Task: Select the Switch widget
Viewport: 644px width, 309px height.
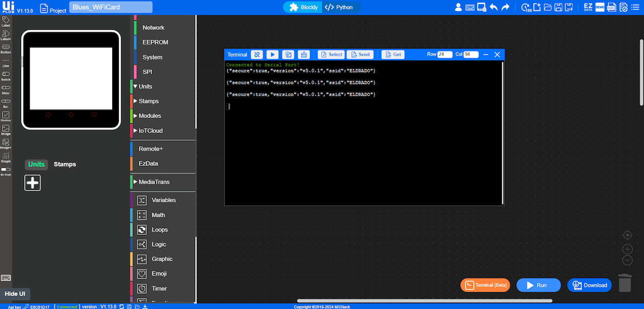Action: tap(6, 76)
